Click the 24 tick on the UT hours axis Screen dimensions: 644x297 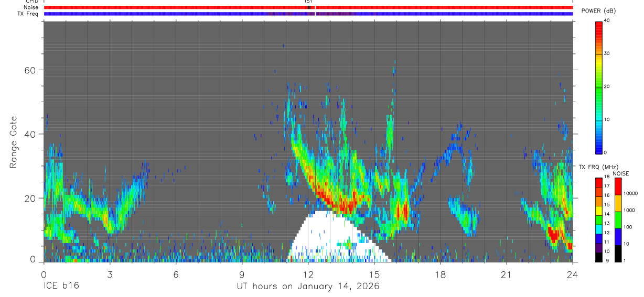572,274
